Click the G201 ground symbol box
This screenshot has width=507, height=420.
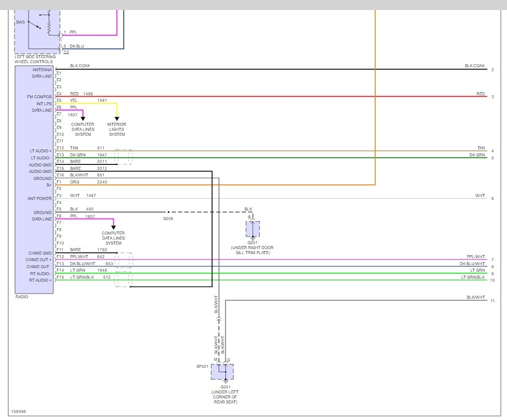[x=252, y=229]
